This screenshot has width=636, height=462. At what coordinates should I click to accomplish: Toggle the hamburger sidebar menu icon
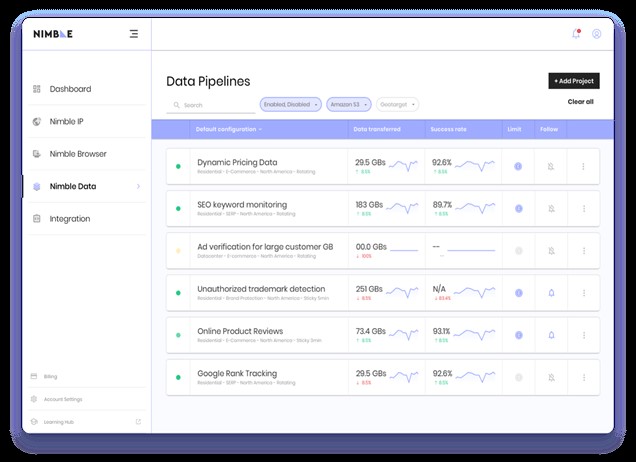point(134,34)
